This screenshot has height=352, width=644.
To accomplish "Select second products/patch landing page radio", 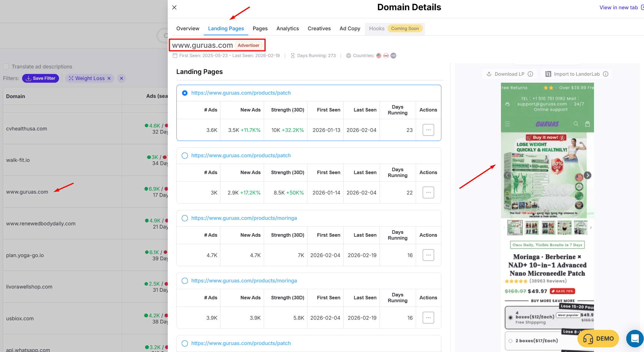I will 185,155.
